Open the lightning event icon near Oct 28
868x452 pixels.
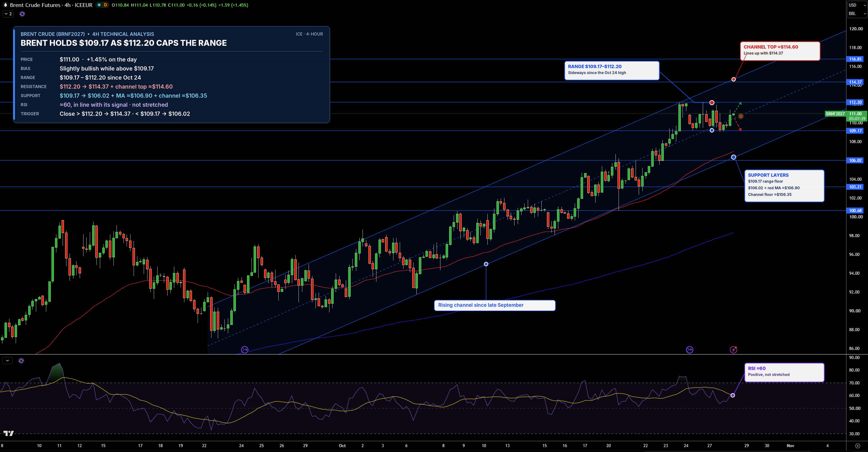click(x=733, y=350)
